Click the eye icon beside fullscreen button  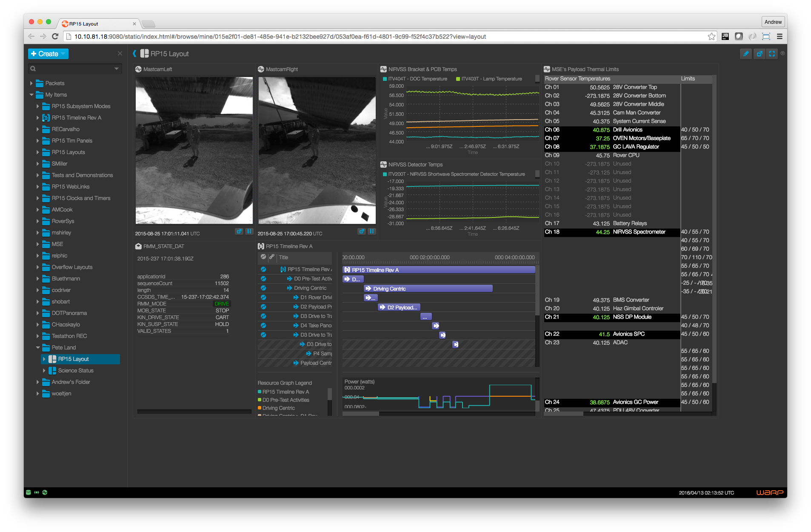[x=782, y=54]
